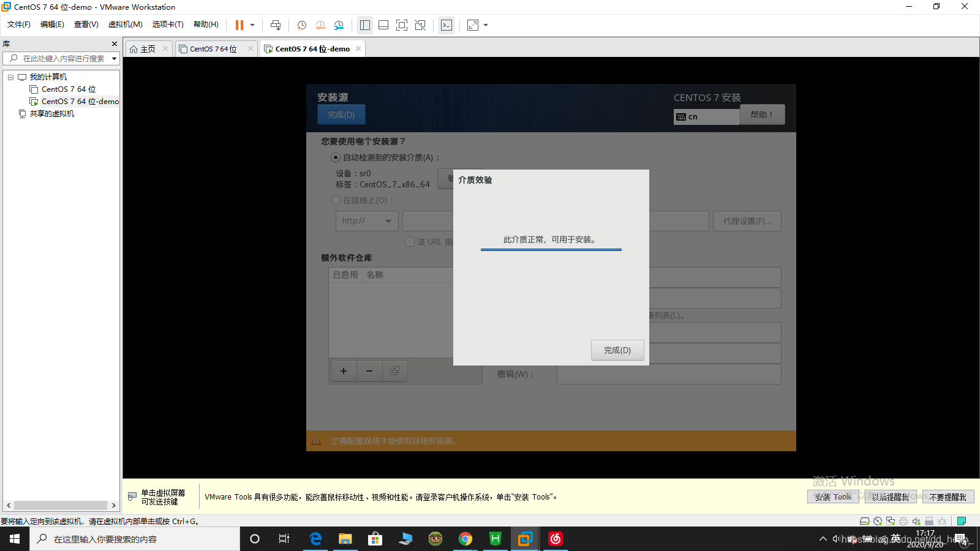Click the cn keyboard layout indicator
Viewport: 980px width, 551px height.
point(707,116)
